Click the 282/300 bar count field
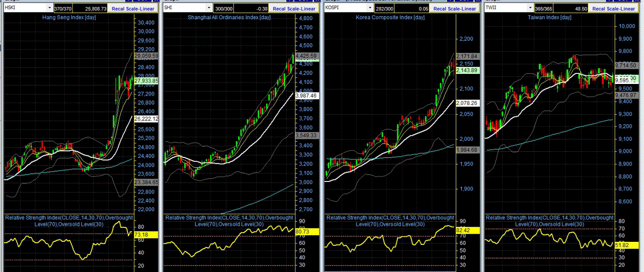644x272 pixels. tap(384, 8)
